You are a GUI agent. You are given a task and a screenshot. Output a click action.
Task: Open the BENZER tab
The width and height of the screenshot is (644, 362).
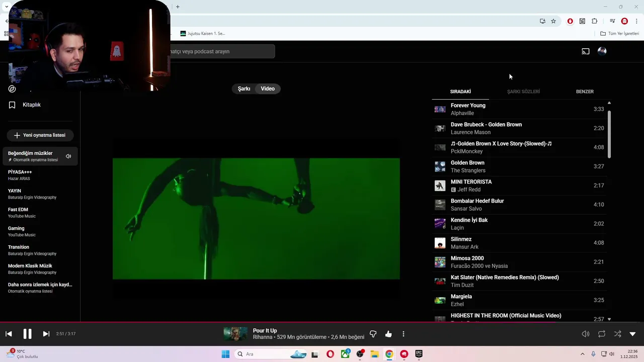point(585,92)
